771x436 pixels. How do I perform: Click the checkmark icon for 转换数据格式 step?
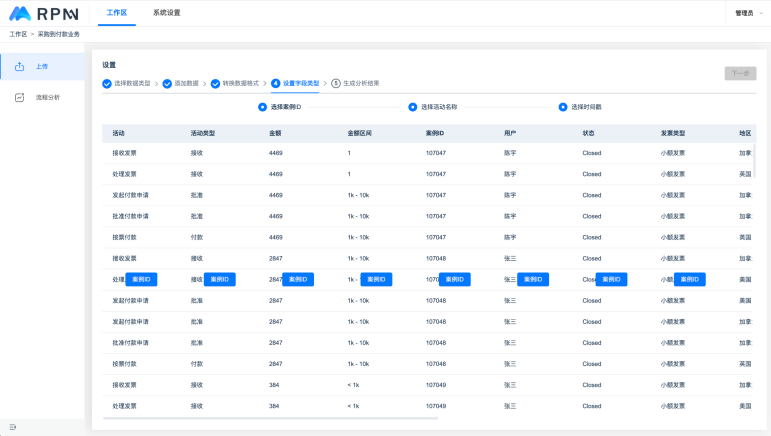pos(214,84)
